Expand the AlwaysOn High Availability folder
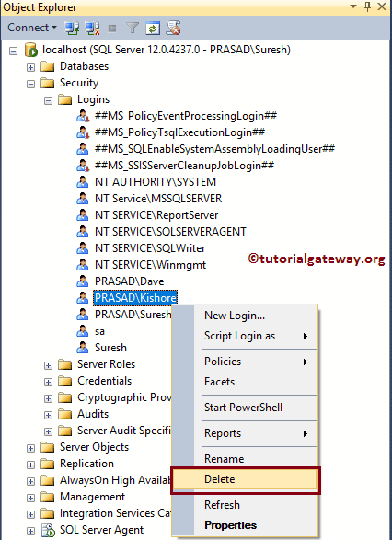392x540 pixels. click(30, 481)
